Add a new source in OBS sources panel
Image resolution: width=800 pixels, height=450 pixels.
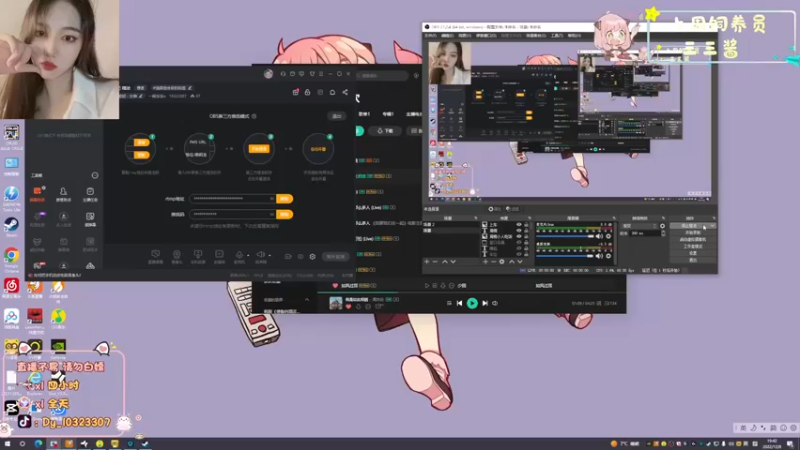pos(485,262)
